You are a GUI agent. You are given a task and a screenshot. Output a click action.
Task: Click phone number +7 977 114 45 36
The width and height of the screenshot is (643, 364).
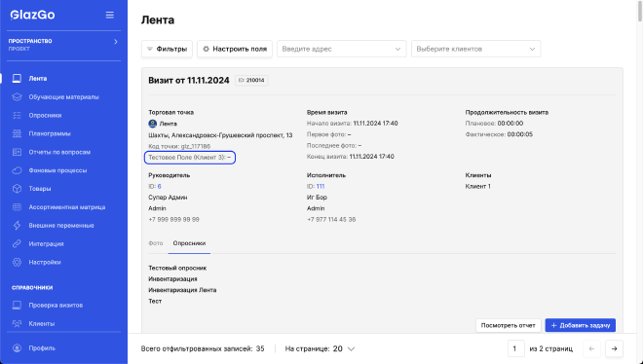pos(331,219)
